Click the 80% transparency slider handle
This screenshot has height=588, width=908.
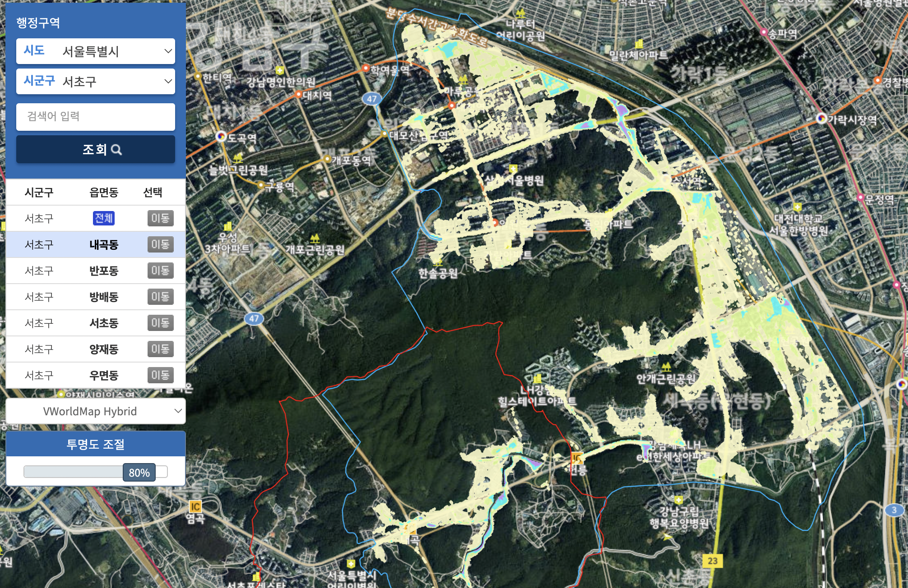[139, 472]
